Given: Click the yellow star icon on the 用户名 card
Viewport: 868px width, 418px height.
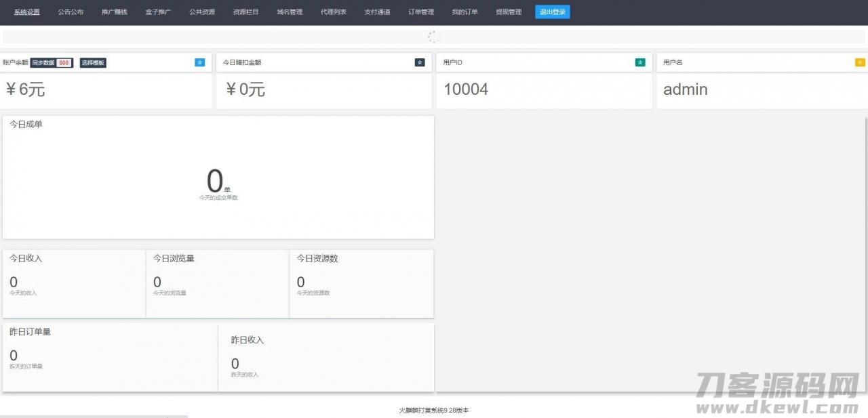Looking at the screenshot, I should pyautogui.click(x=860, y=62).
